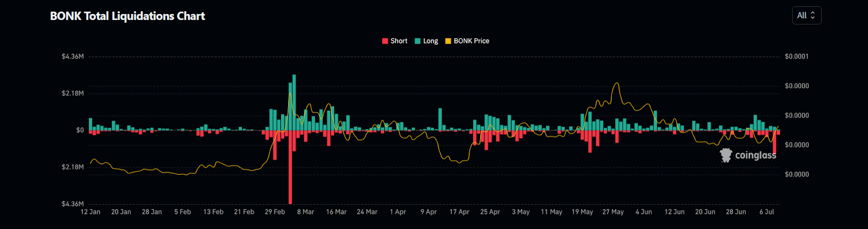Click the 12 Jan date label
868x229 pixels.
coord(91,212)
